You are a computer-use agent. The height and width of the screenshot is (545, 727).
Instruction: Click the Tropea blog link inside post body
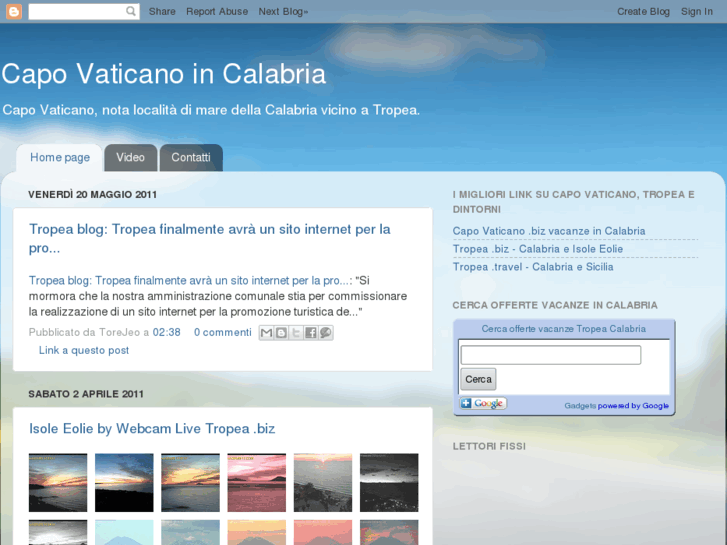189,281
